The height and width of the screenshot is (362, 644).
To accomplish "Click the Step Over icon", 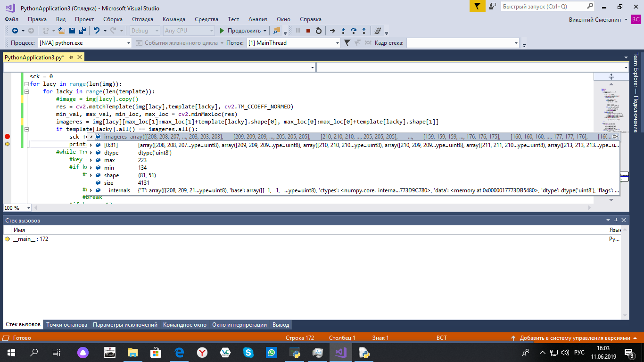I will tap(354, 31).
